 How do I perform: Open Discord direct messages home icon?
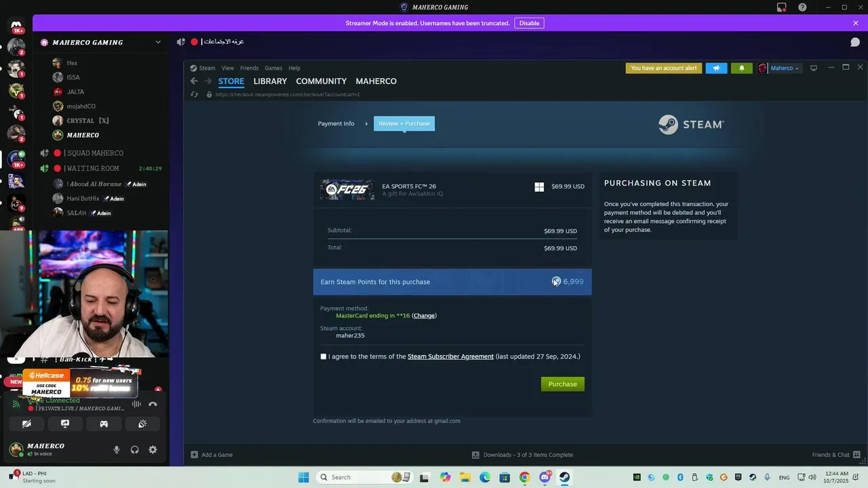coord(16,26)
